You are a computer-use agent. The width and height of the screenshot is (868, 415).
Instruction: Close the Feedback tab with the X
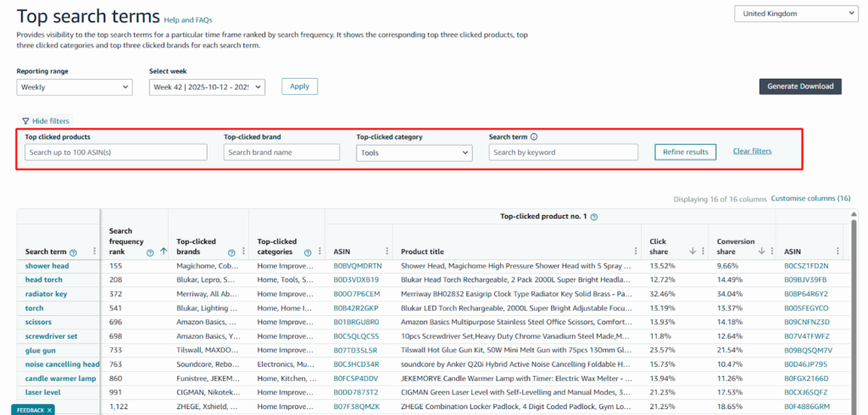[50, 410]
